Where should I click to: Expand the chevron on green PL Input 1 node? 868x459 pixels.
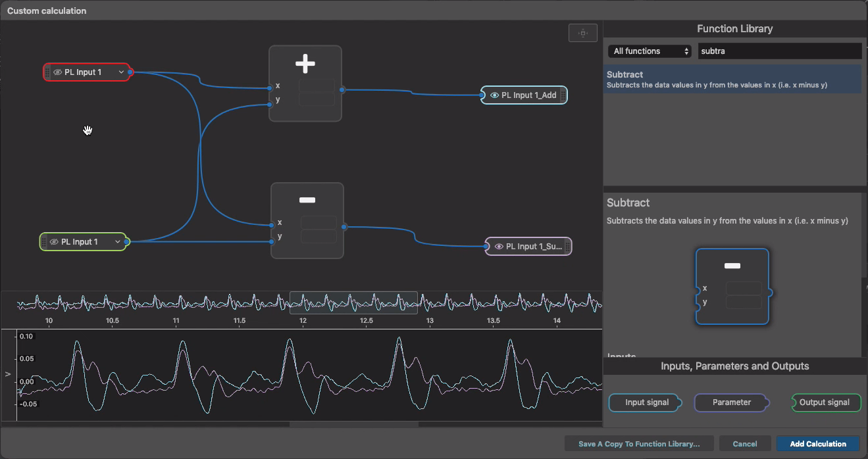pyautogui.click(x=118, y=241)
